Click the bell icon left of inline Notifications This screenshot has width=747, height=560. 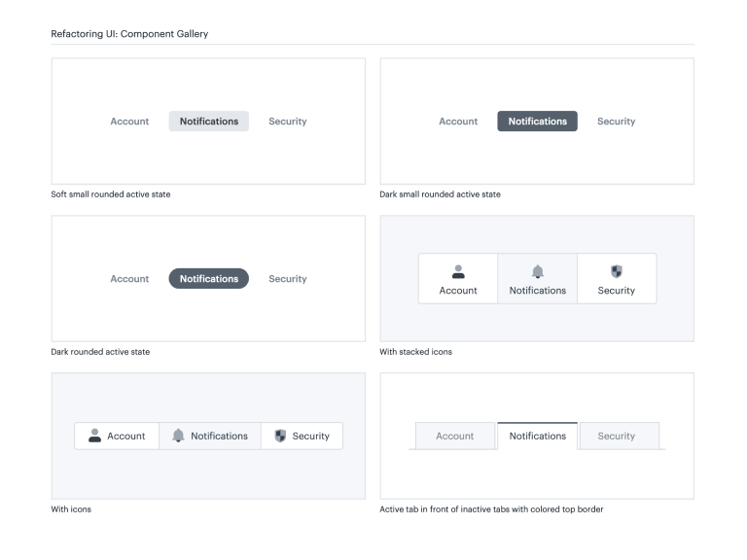[178, 436]
